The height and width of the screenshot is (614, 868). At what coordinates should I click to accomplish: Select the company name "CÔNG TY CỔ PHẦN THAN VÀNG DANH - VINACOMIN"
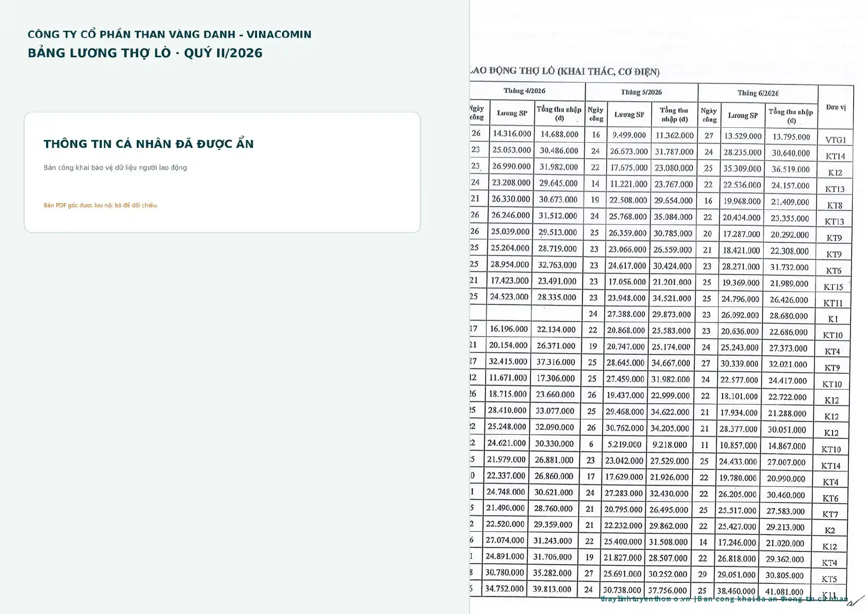pos(170,34)
